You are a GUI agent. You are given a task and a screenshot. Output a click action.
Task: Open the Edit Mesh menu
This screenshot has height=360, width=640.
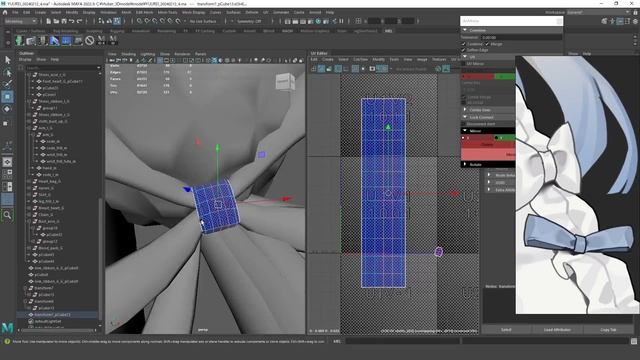pos(144,12)
